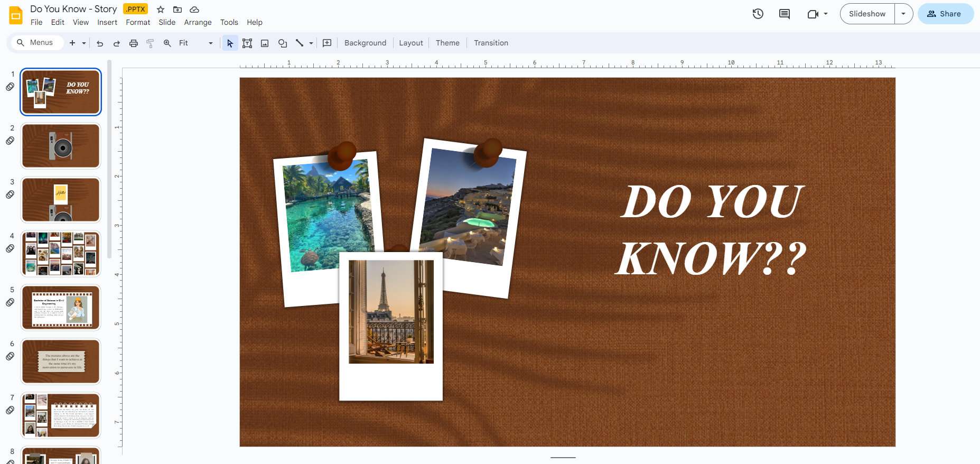
Task: Expand the line type dropdown arrow
Action: pyautogui.click(x=311, y=43)
